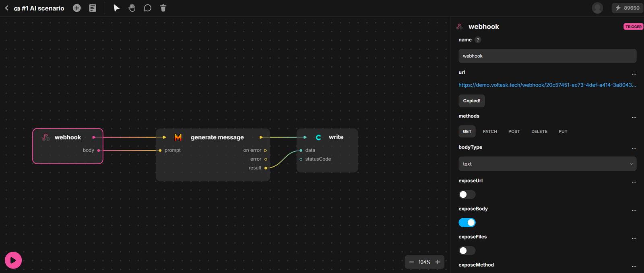Select the PATCH method

click(x=490, y=132)
